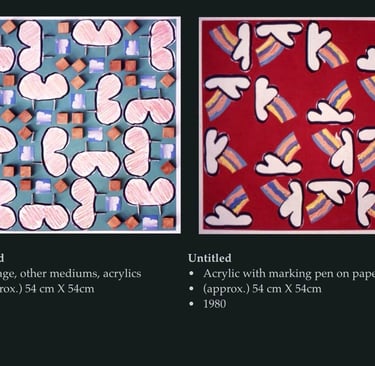Click the bullet before "(approx.) 54 cm" on the right
Image resolution: width=375 pixels, height=366 pixels.
pyautogui.click(x=191, y=289)
